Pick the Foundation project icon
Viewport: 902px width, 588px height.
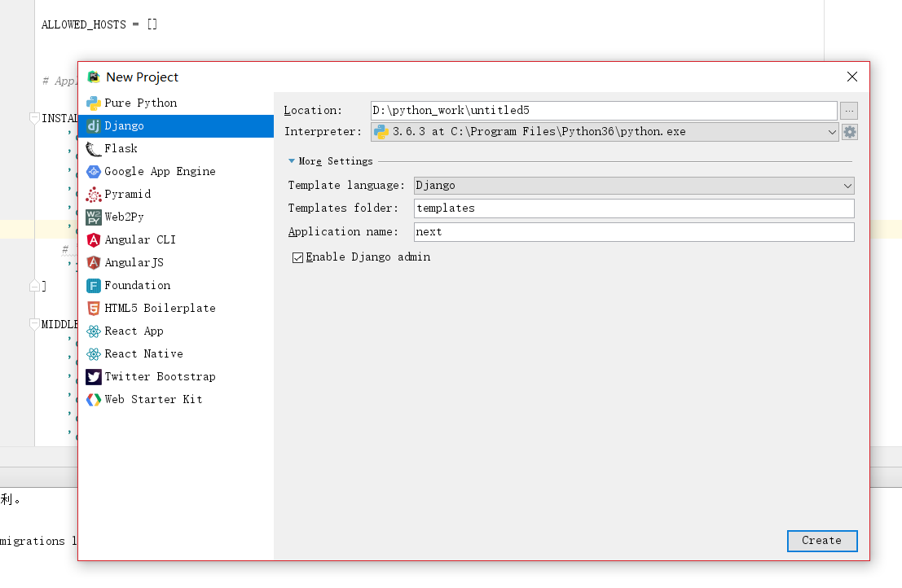(x=93, y=286)
